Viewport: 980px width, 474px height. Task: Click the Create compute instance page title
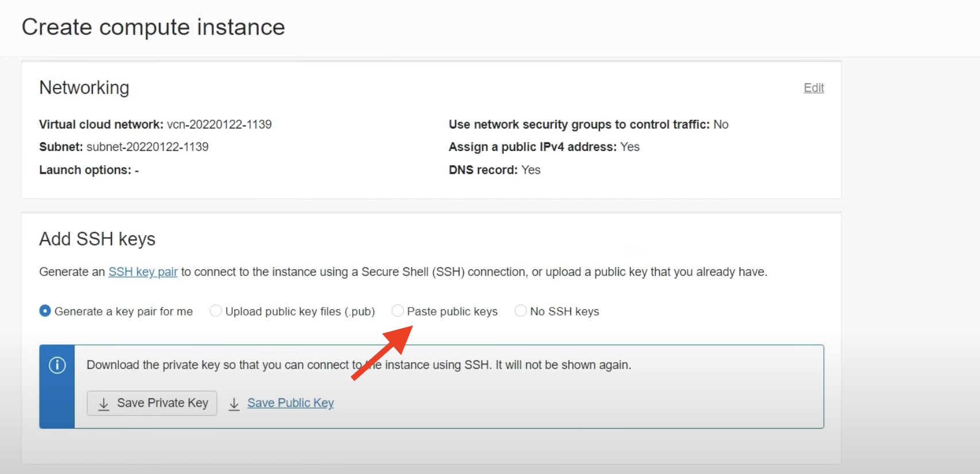[x=153, y=26]
